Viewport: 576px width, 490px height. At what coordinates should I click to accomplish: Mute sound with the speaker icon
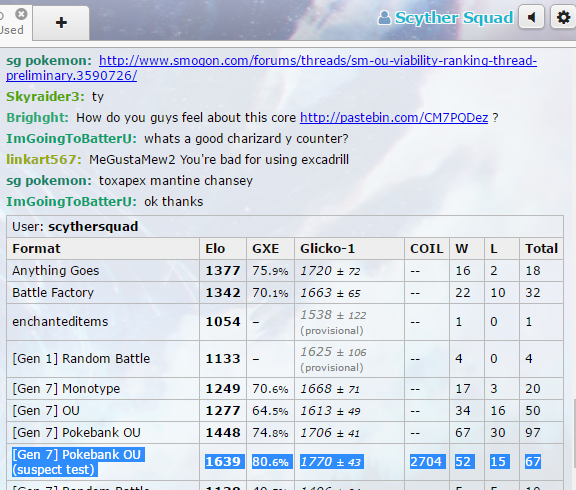click(x=531, y=17)
